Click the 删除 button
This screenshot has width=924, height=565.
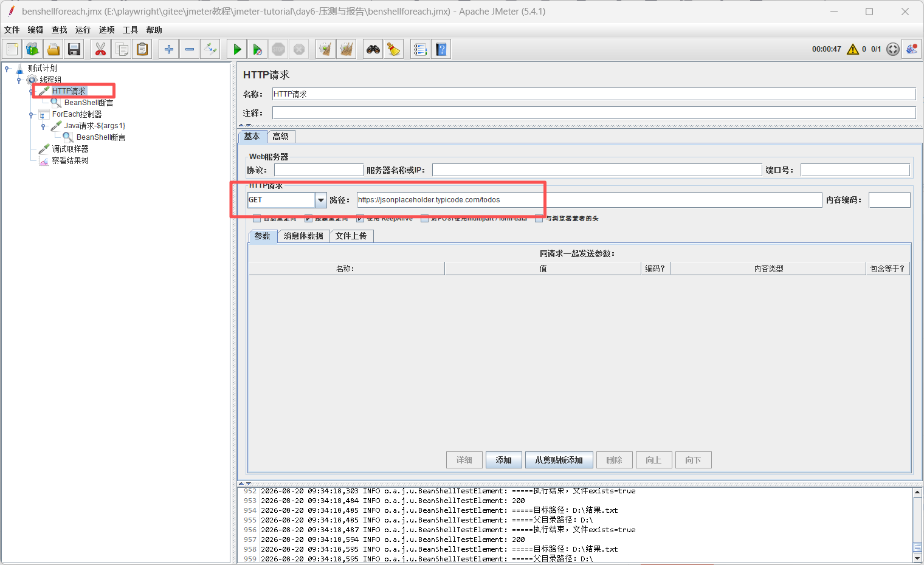coord(615,460)
